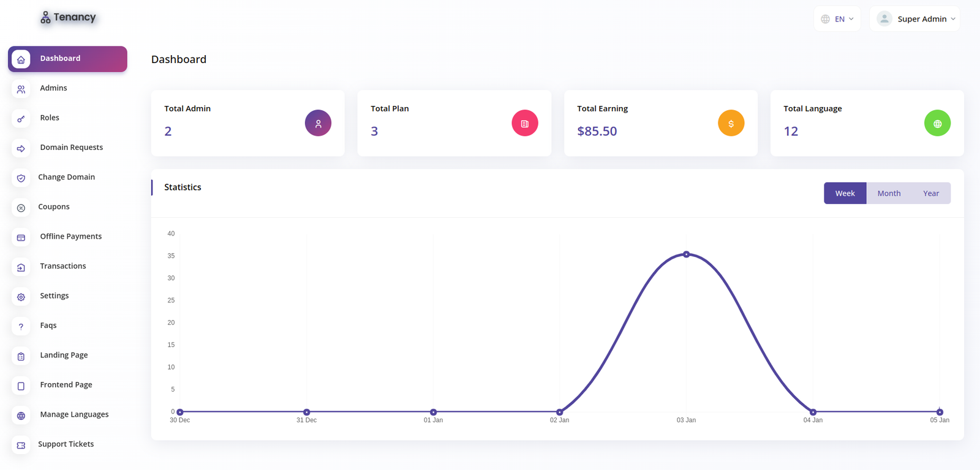Go to Offline Payments page

point(70,236)
